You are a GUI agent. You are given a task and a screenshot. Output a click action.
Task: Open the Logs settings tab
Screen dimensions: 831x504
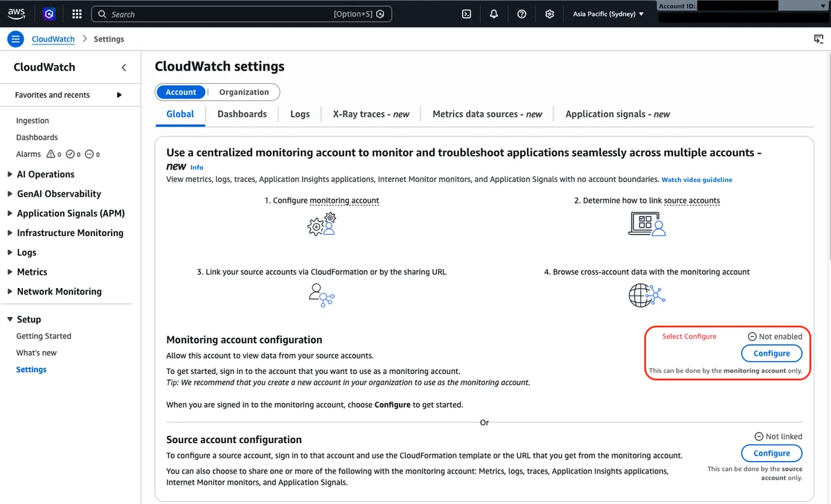pos(300,114)
